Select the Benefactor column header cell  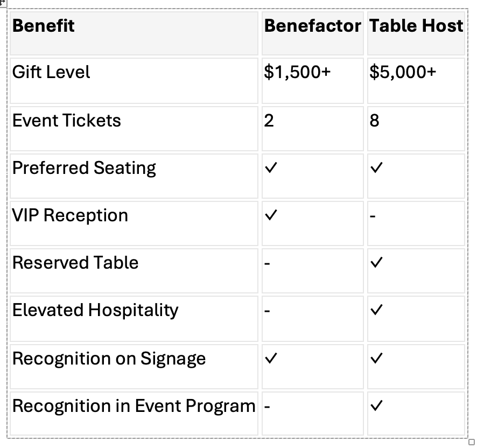coord(312,33)
